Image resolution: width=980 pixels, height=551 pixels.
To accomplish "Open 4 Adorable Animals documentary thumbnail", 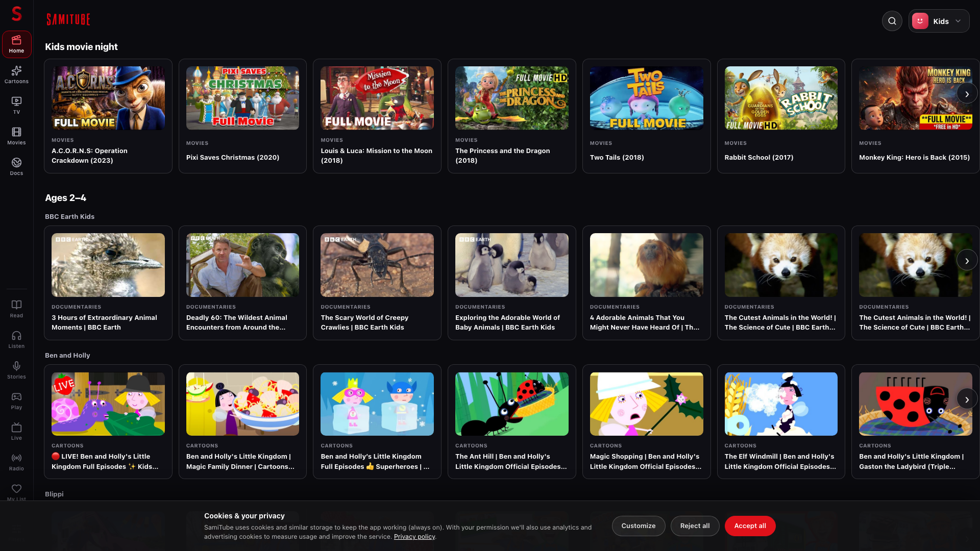I will coord(647,265).
